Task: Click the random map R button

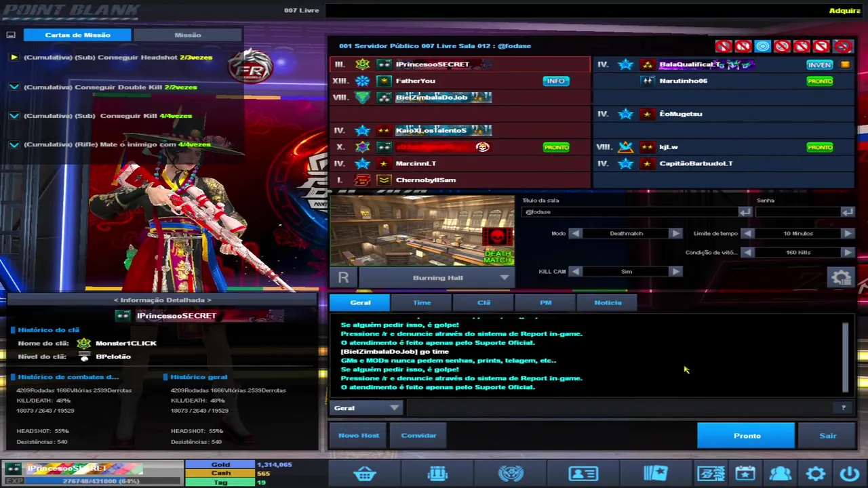Action: click(343, 277)
